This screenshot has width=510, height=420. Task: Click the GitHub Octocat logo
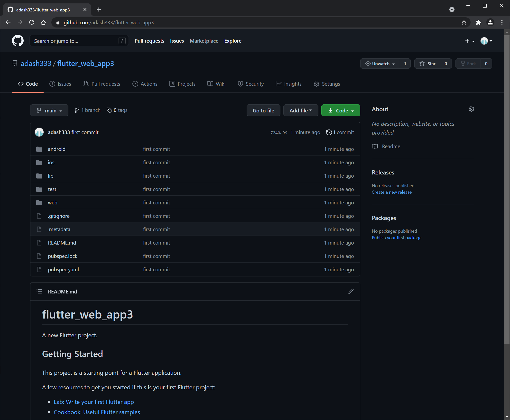point(18,41)
